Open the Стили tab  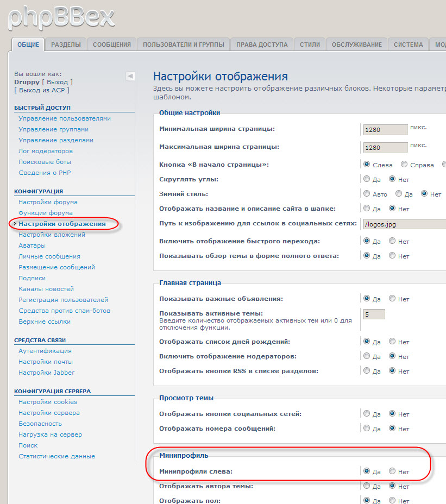(310, 45)
